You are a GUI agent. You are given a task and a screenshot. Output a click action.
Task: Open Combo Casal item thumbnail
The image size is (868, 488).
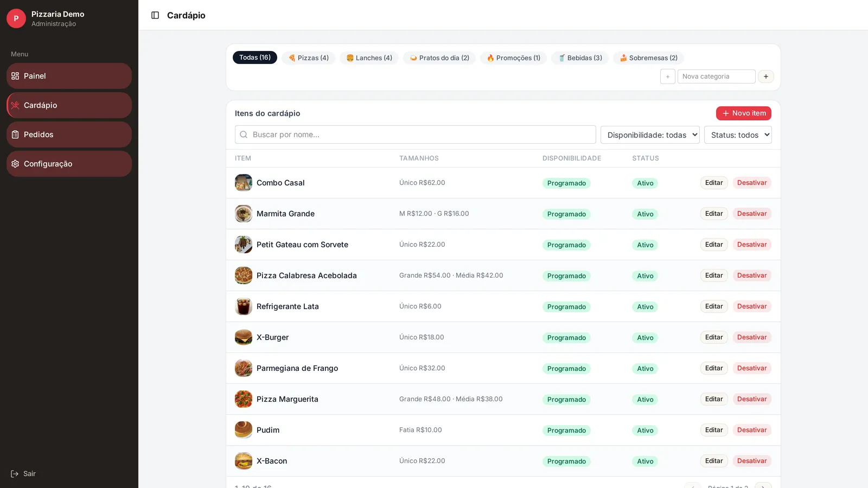(244, 183)
